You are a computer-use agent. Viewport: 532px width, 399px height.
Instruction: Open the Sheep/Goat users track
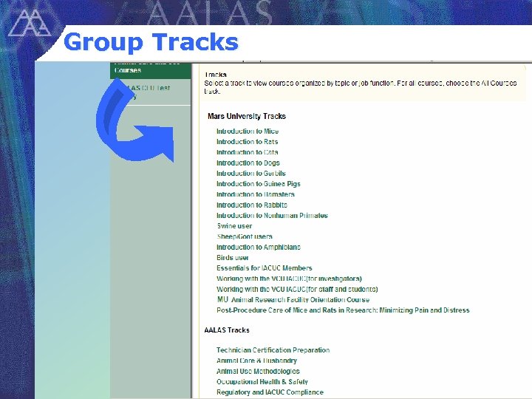[x=245, y=236]
